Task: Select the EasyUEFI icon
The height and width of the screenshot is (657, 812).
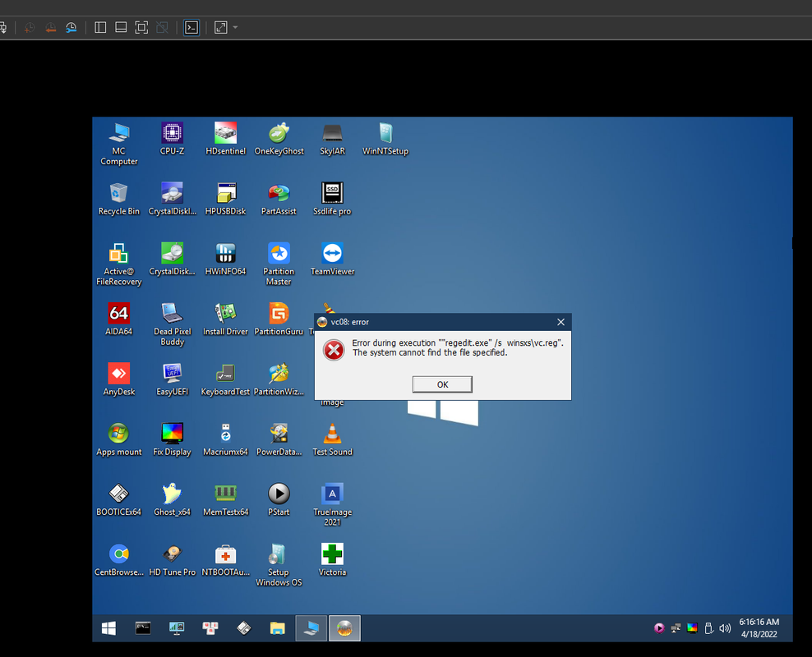Action: 172,379
